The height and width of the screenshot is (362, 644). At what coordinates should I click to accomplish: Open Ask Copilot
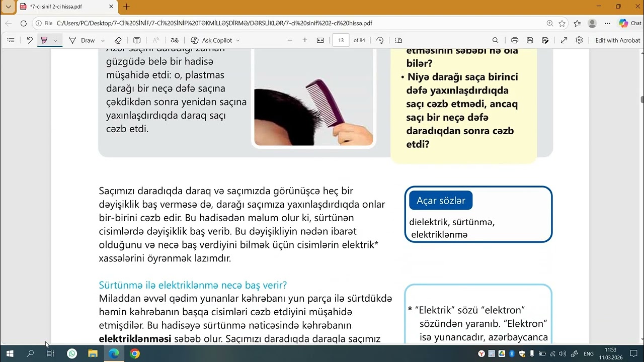click(211, 40)
